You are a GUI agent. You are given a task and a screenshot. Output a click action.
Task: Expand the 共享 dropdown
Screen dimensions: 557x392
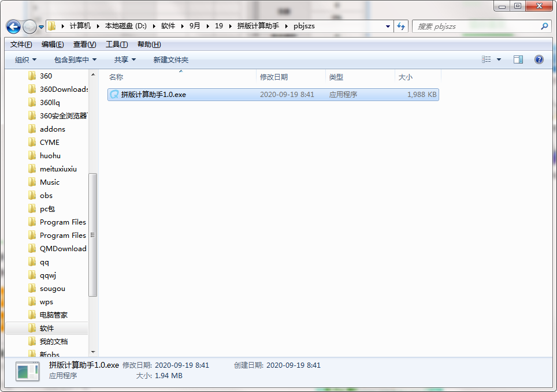(125, 59)
